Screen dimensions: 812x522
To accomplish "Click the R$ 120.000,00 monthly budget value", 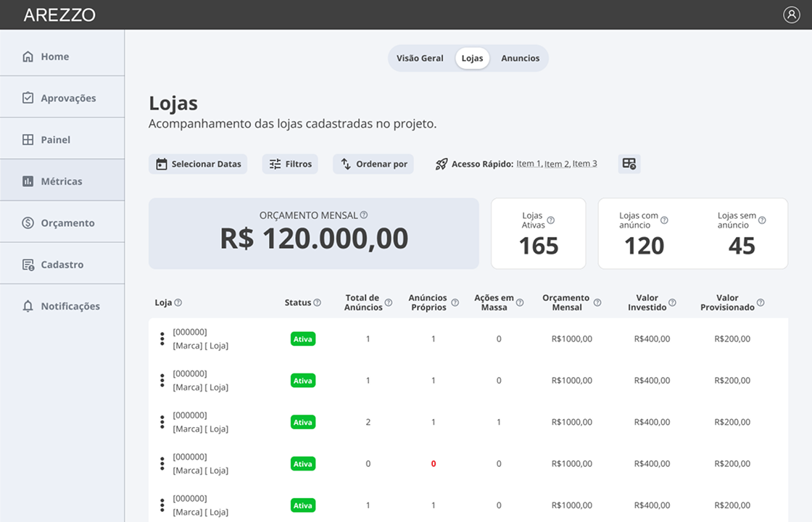I will 314,239.
